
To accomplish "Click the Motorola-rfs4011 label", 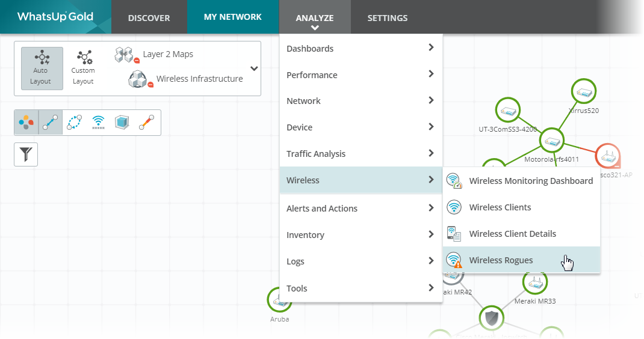I will (x=551, y=159).
